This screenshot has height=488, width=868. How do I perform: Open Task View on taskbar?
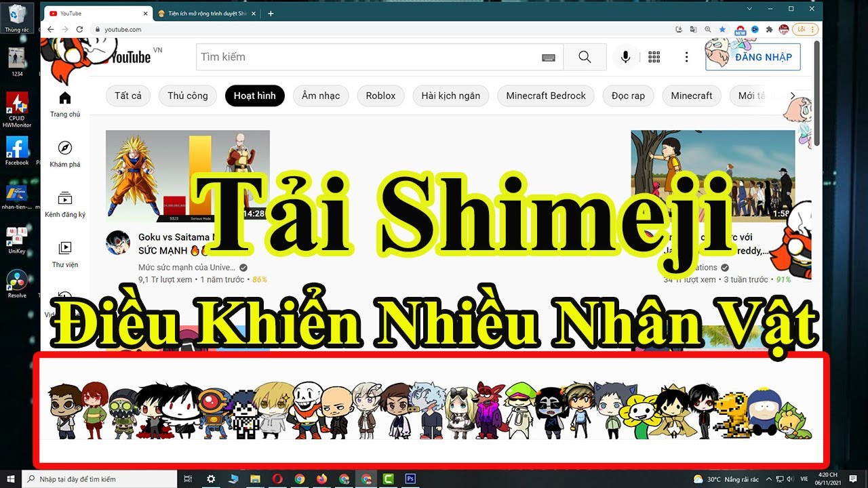189,479
